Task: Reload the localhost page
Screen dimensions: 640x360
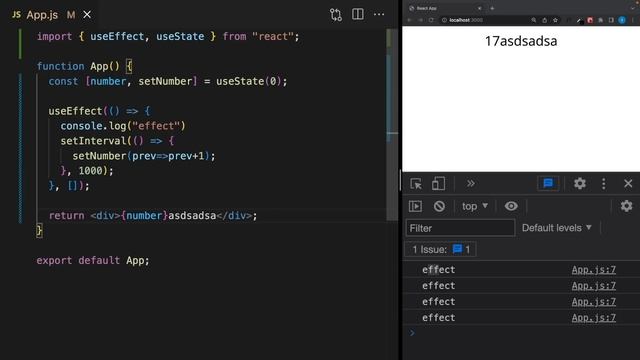Action: 431,20
